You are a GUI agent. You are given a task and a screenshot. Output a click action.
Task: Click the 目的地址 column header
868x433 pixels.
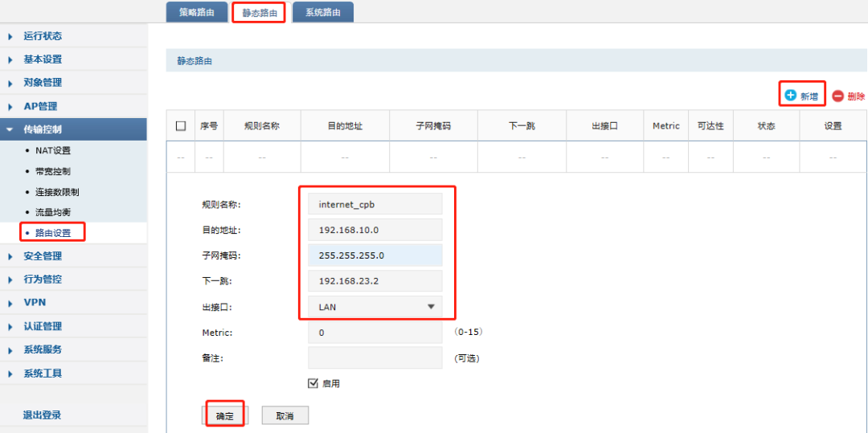tap(345, 125)
